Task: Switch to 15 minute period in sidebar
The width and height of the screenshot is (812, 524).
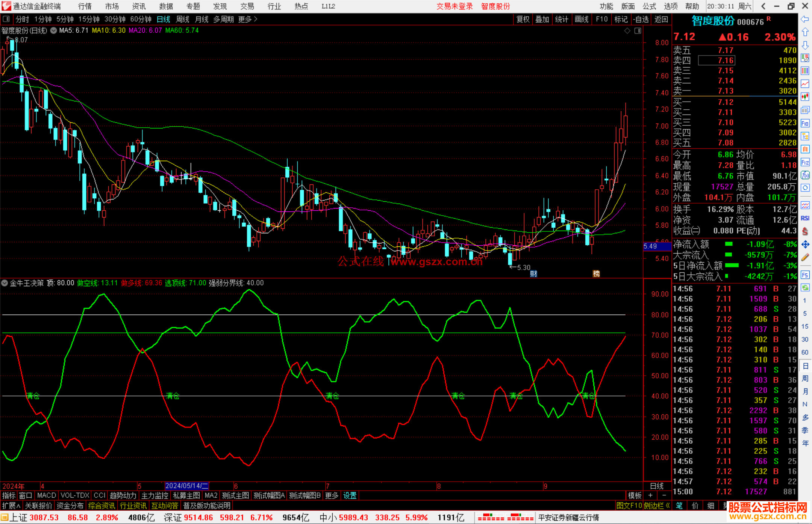Action: pyautogui.click(x=805, y=326)
